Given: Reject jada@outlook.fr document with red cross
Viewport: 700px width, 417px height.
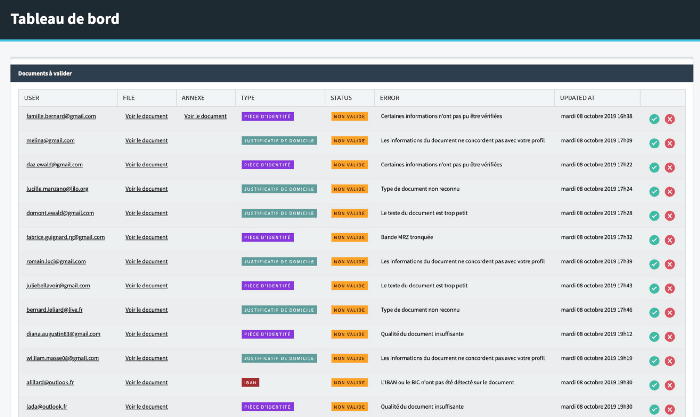Looking at the screenshot, I should point(670,409).
